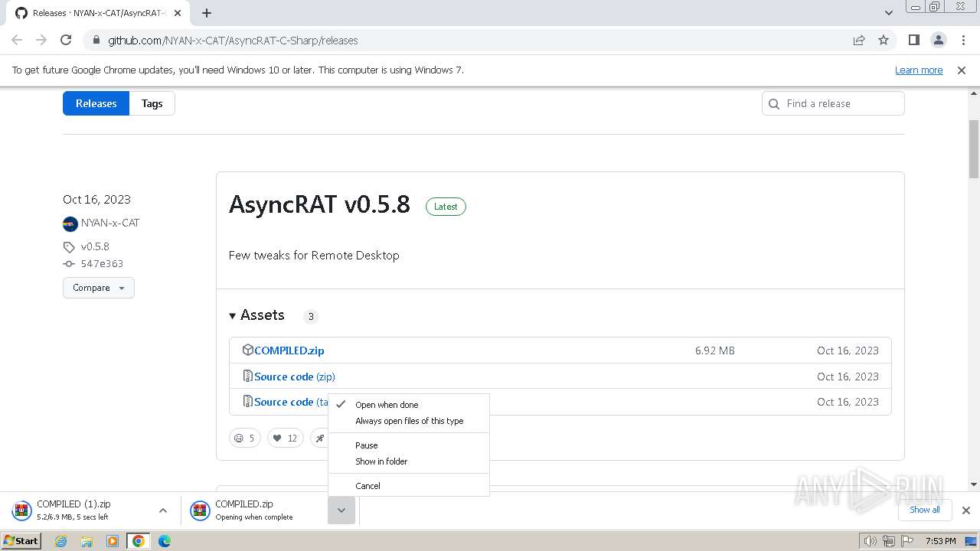Open NYAN-x-CAT author profile link
980x551 pixels.
[110, 223]
